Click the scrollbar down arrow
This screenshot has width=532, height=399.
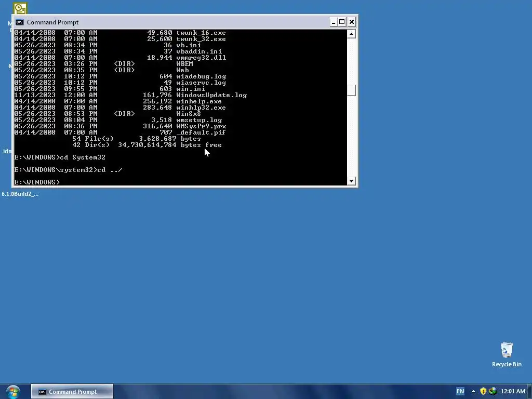(351, 181)
